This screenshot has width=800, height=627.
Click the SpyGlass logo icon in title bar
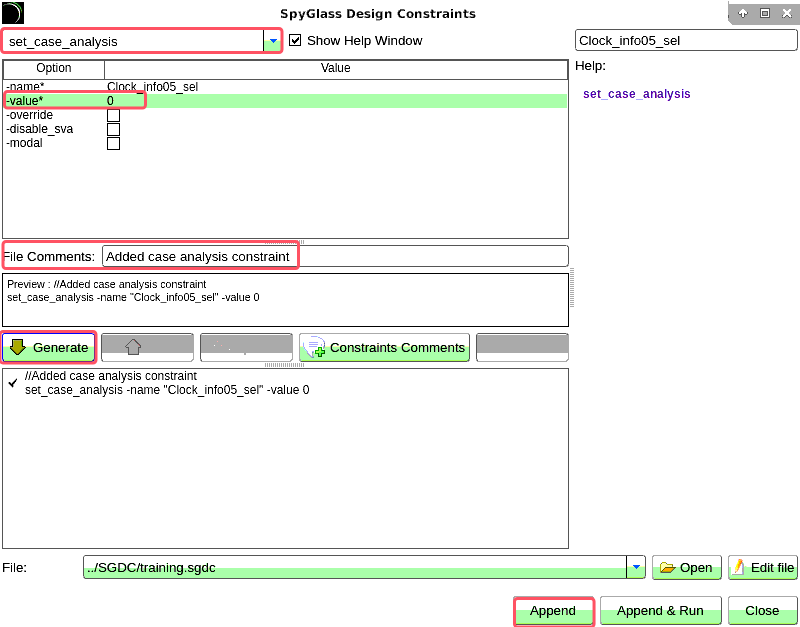pos(13,13)
